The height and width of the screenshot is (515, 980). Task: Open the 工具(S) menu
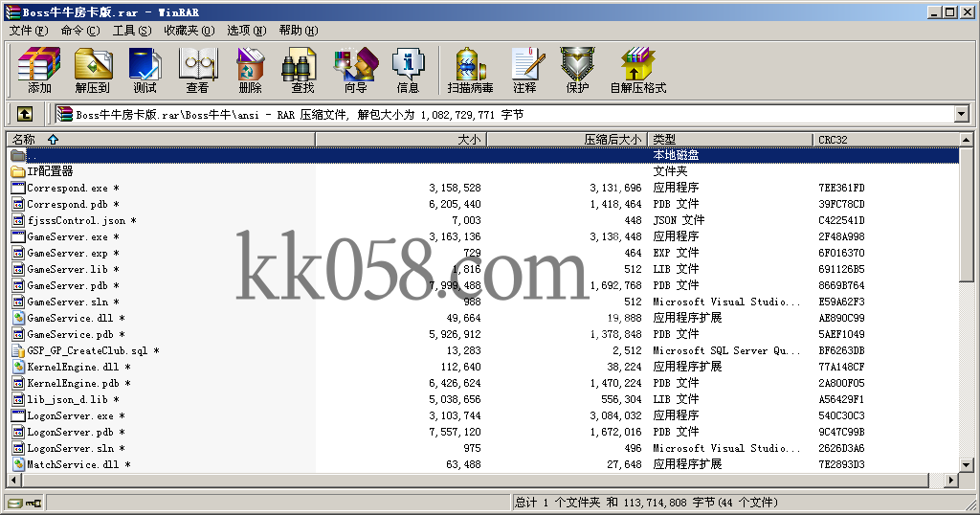point(132,30)
